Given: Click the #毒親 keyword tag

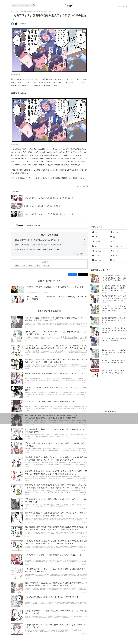Looking at the screenshot, I should (38, 266).
